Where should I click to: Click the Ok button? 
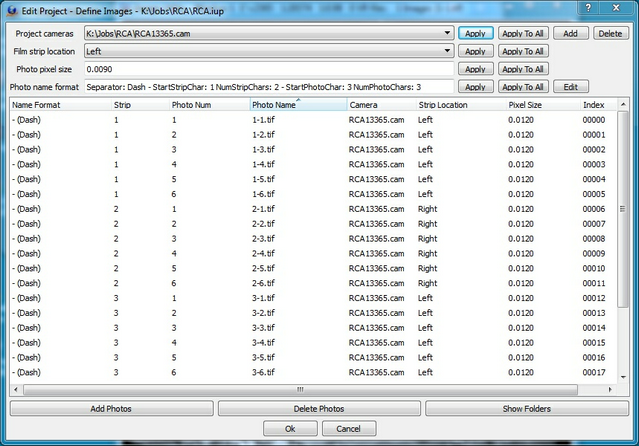[290, 428]
